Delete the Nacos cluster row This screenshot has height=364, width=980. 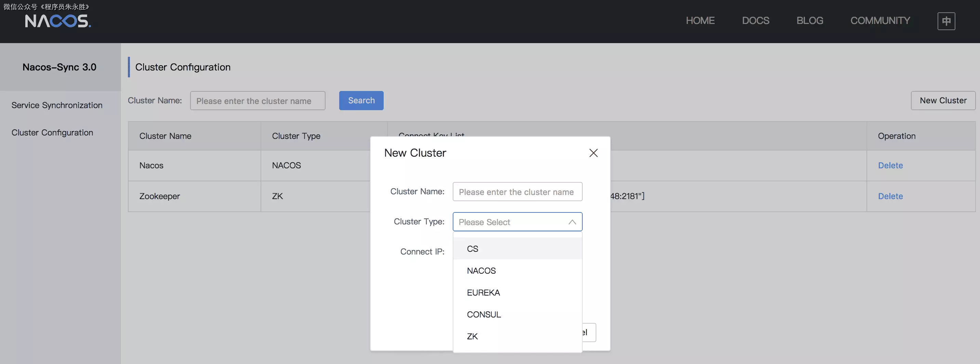(x=890, y=166)
